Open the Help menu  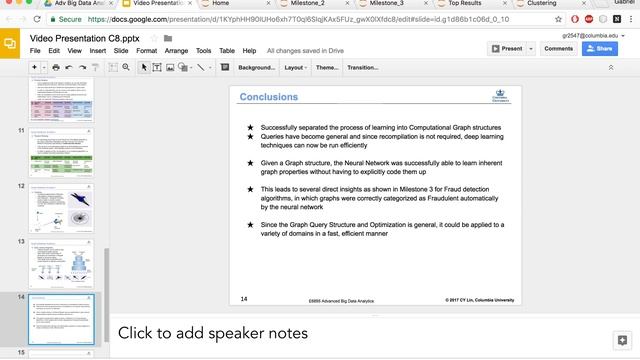[249, 51]
